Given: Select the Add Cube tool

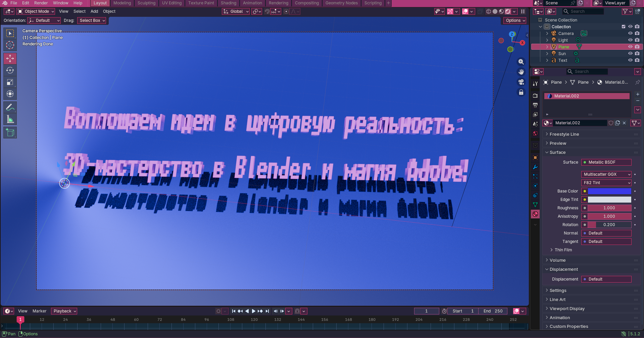Looking at the screenshot, I should click(10, 133).
